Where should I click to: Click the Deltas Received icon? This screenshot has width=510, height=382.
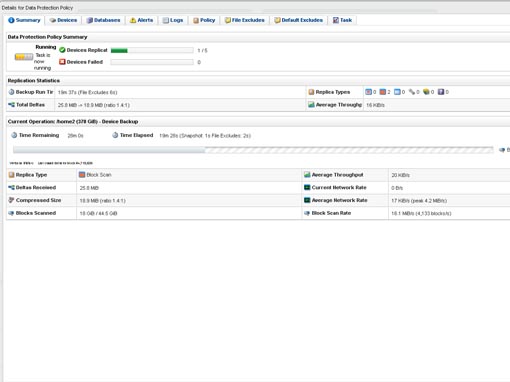tap(11, 187)
